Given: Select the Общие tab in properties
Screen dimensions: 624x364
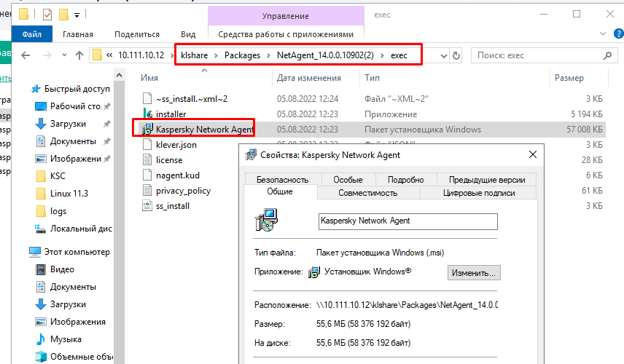Looking at the screenshot, I should pos(280,192).
